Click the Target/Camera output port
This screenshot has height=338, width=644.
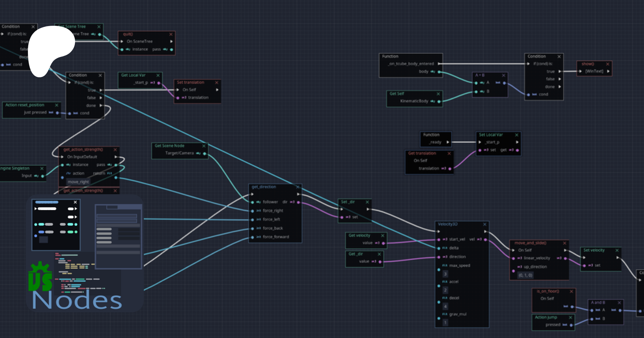tap(205, 153)
